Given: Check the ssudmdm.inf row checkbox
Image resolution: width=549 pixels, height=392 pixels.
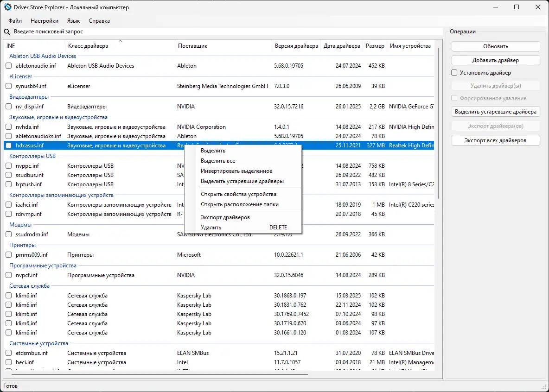Looking at the screenshot, I should 9,234.
